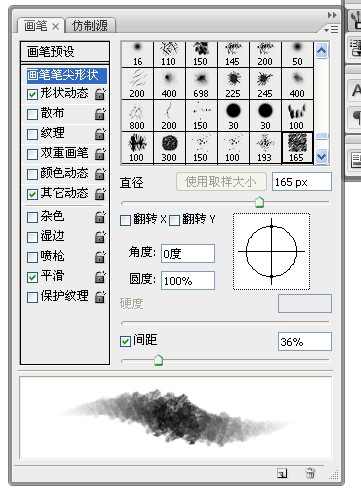Click the brush list scroll-up arrow
Screen dimensions: 361x494
pos(322,50)
